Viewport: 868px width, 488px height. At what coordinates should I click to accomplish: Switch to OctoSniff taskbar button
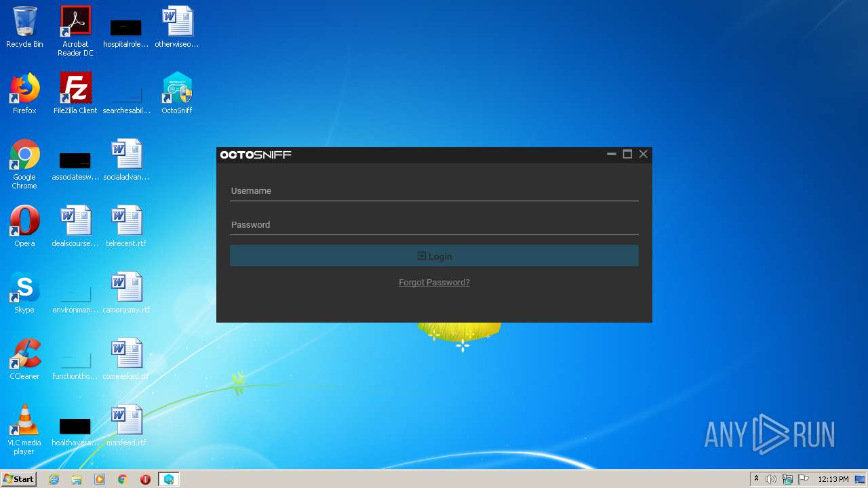click(x=169, y=479)
